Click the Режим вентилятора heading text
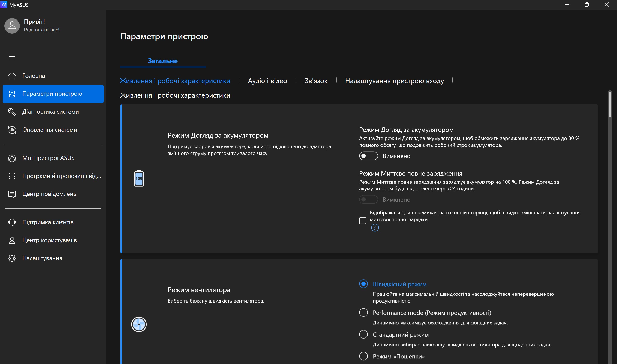The image size is (617, 364). [199, 290]
